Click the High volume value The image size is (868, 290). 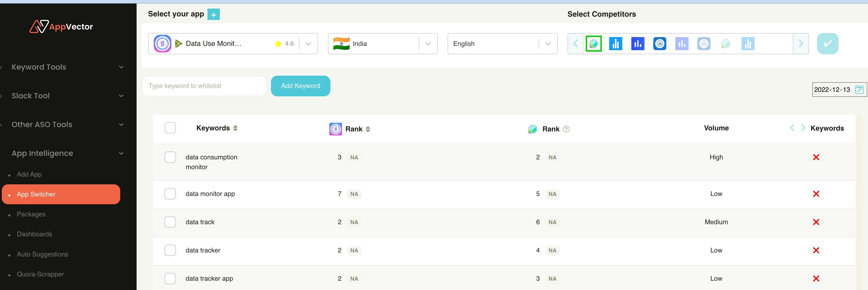(716, 157)
